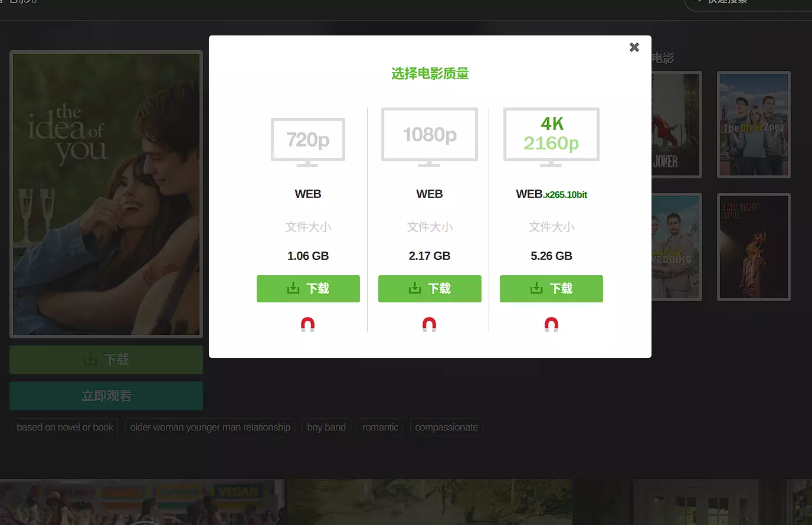This screenshot has width=812, height=525.
Task: Click the 立即观看 watch now button
Action: click(x=106, y=396)
